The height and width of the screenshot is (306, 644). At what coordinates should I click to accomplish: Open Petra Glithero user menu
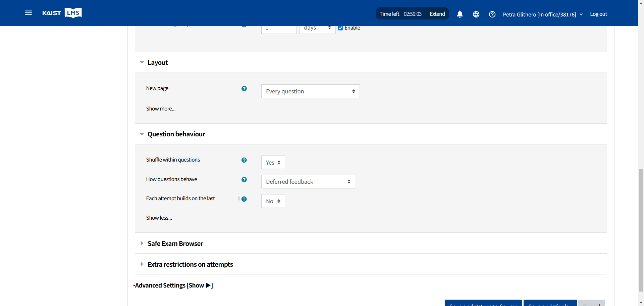click(543, 14)
